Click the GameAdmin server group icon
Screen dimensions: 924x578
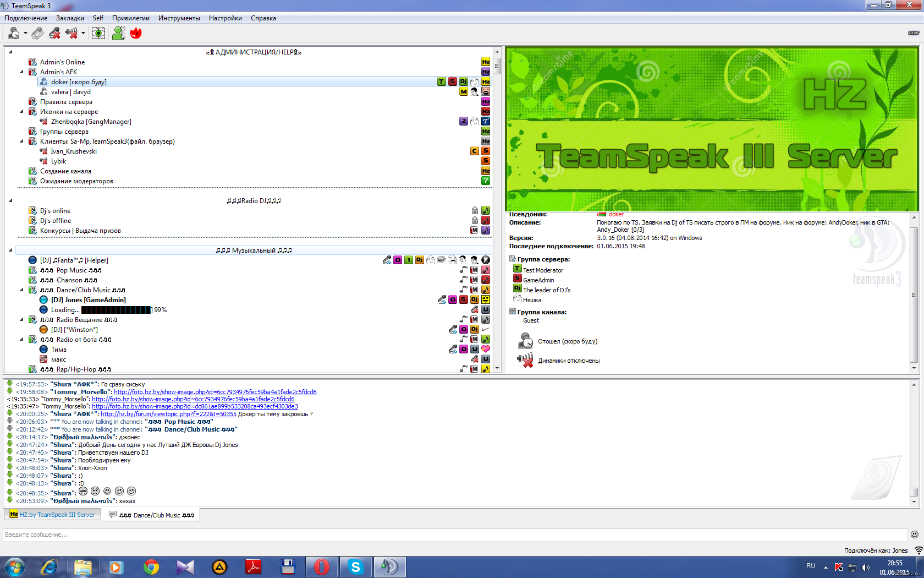517,279
